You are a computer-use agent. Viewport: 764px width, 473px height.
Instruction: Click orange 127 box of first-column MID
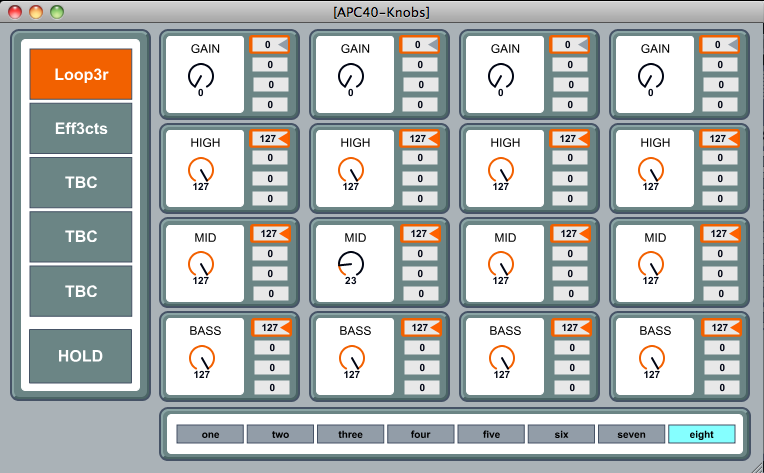click(x=271, y=234)
